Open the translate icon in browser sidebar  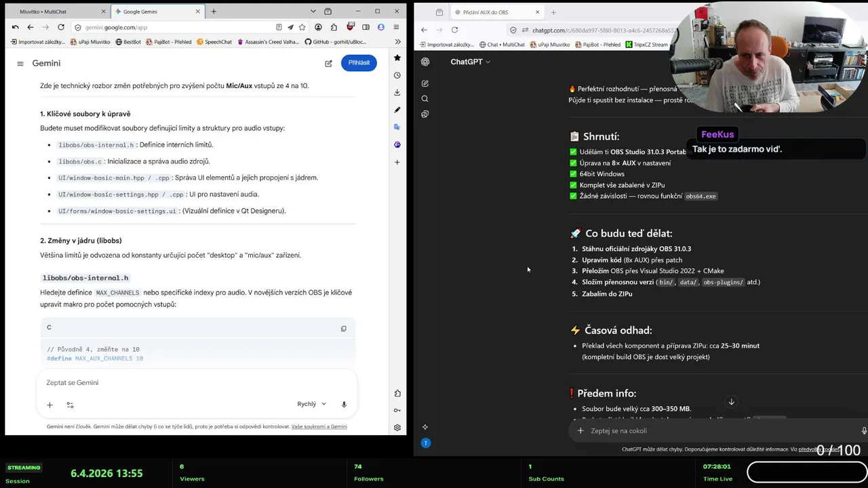(x=397, y=127)
